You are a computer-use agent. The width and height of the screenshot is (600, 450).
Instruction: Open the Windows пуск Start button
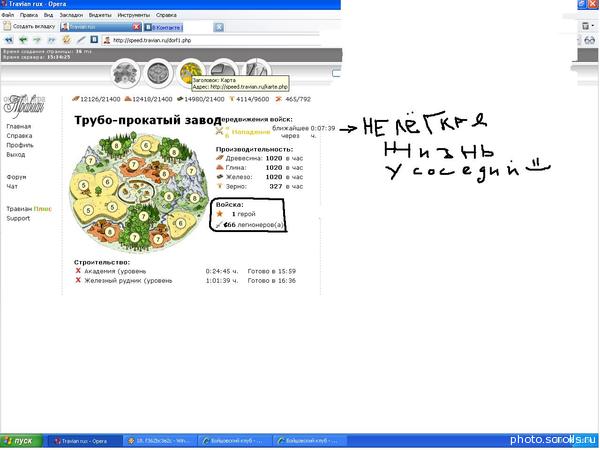[21, 441]
